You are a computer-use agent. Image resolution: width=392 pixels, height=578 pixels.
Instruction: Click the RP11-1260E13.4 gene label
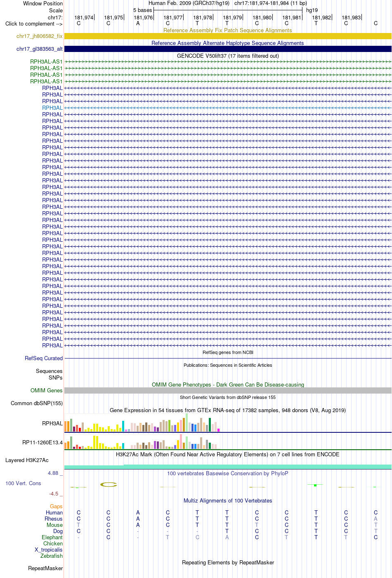click(x=43, y=443)
